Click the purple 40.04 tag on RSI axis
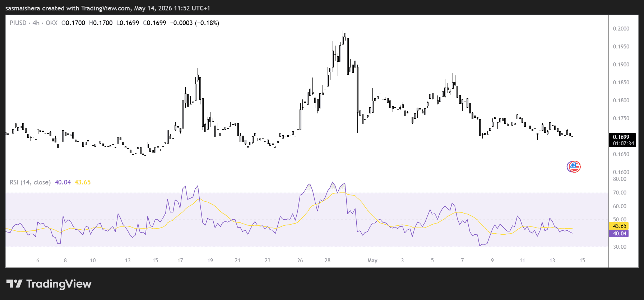The height and width of the screenshot is (300, 644). 619,234
